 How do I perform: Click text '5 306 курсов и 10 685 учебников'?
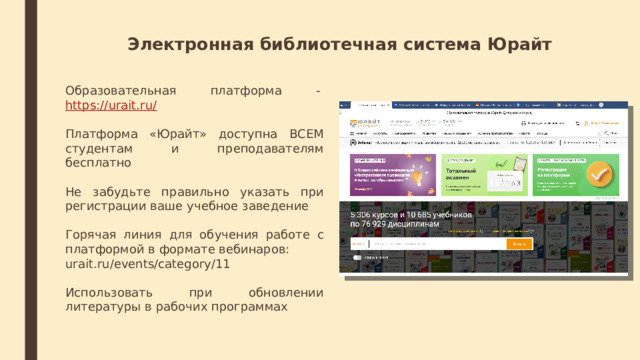coord(411,215)
